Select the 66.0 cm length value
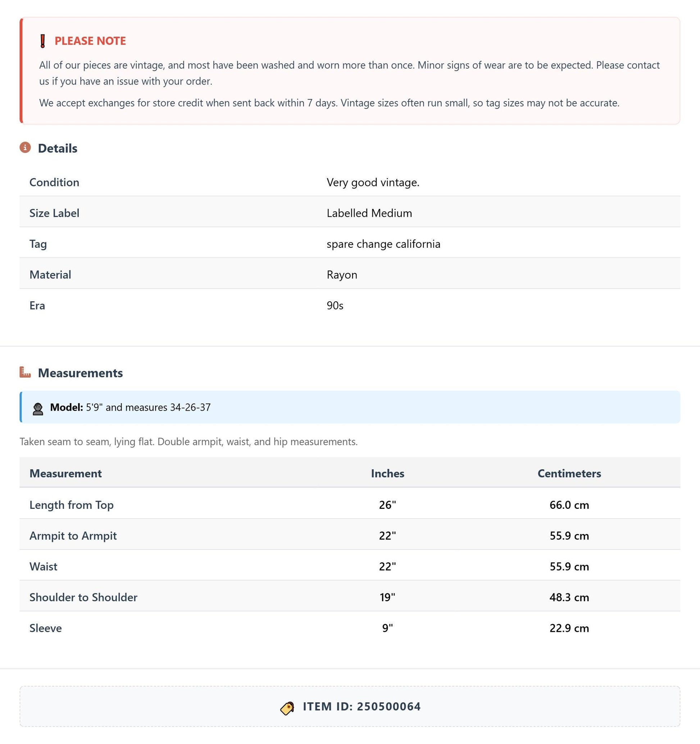Image resolution: width=700 pixels, height=744 pixels. tap(569, 505)
